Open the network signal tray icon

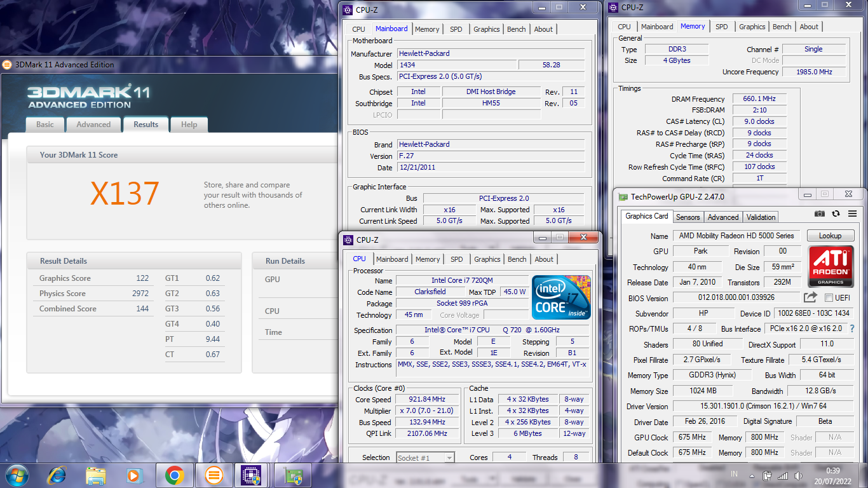click(x=783, y=475)
